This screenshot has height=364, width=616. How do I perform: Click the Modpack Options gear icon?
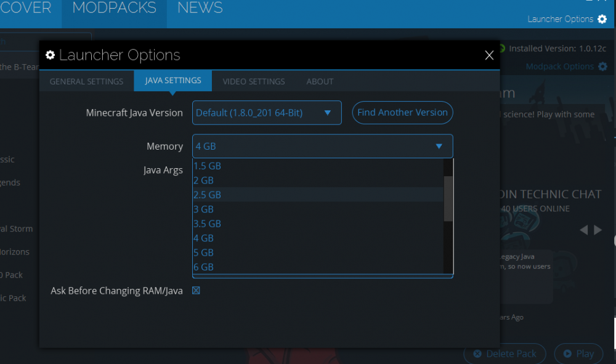click(602, 67)
